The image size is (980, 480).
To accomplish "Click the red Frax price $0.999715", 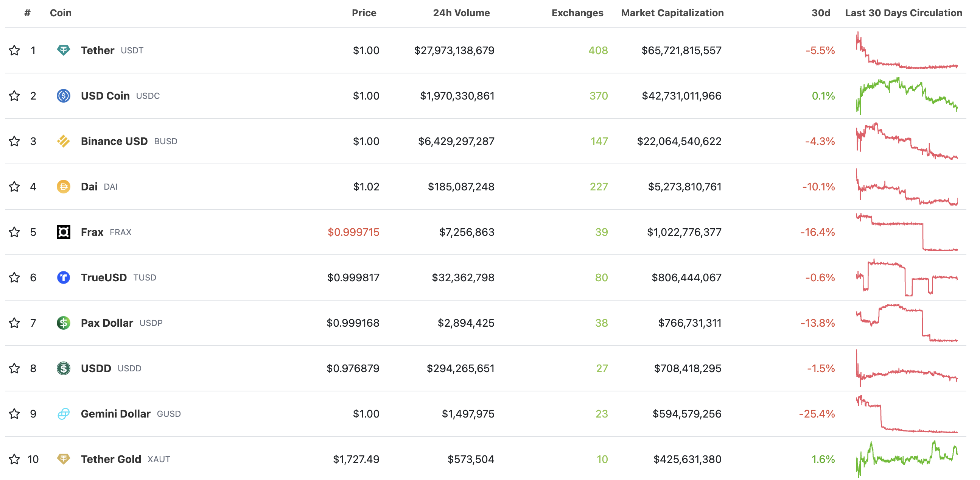I will pyautogui.click(x=353, y=232).
